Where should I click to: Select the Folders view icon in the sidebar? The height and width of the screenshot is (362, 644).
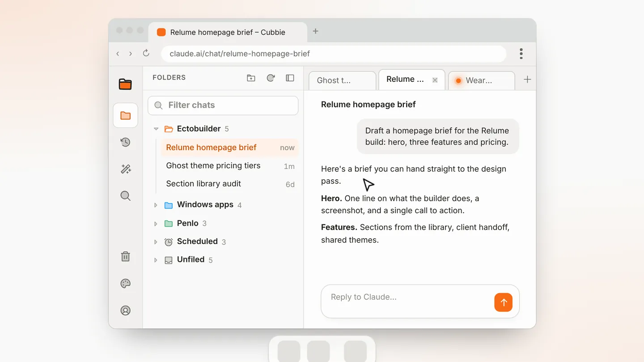pos(126,116)
